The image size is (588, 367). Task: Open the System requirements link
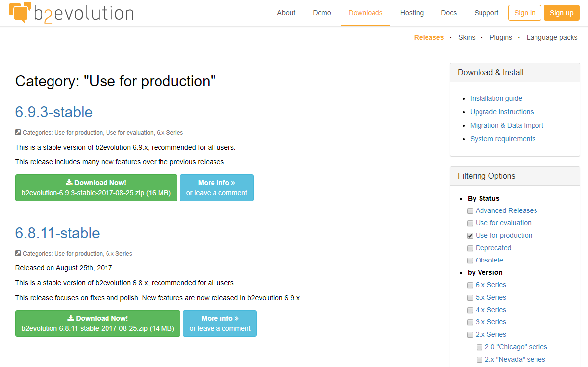(x=502, y=139)
